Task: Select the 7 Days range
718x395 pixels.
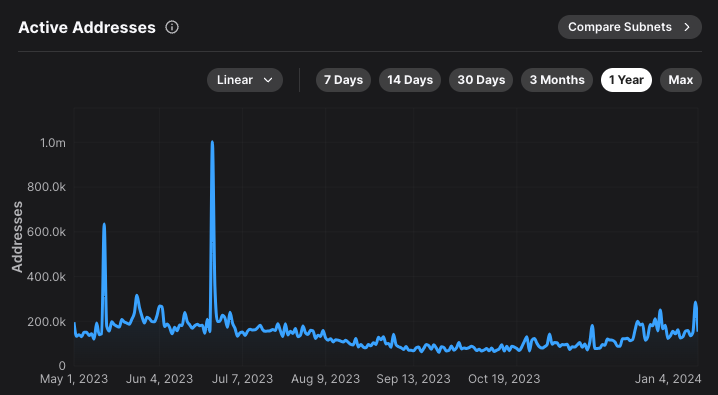Action: (x=343, y=80)
